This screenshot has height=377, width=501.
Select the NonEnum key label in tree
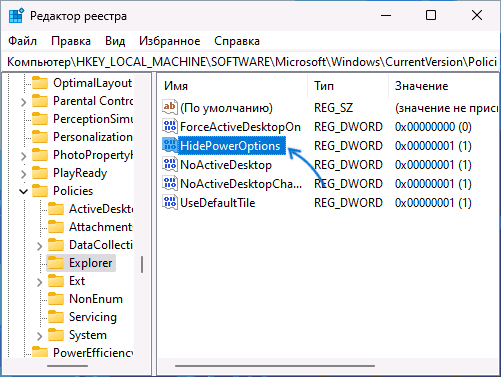coord(96,299)
